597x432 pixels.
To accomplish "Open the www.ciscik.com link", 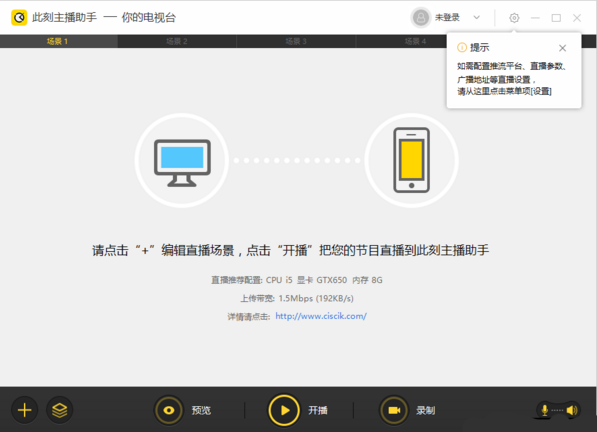I will point(321,316).
